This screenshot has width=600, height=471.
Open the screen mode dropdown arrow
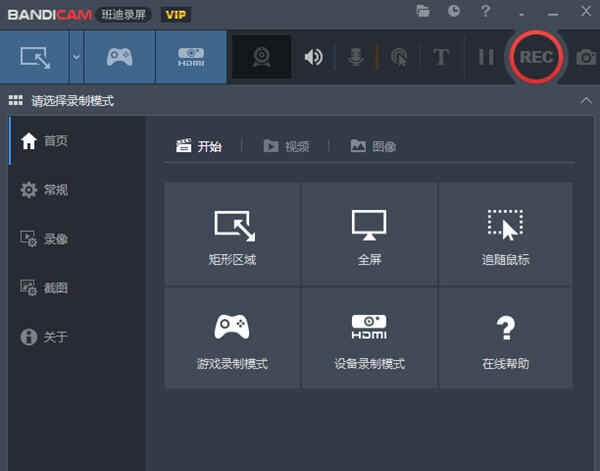[76, 57]
